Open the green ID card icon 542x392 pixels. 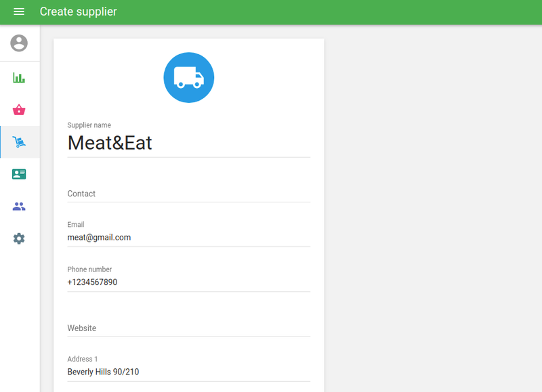[19, 174]
